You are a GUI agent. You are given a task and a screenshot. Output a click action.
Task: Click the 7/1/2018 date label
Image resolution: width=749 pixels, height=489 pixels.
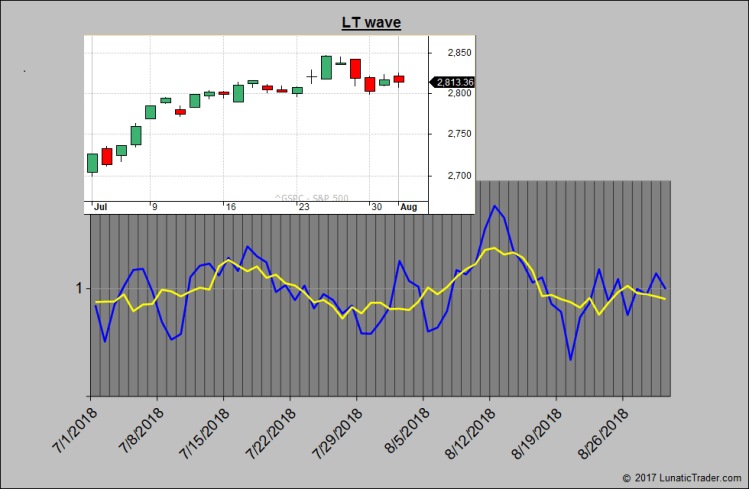click(x=72, y=429)
